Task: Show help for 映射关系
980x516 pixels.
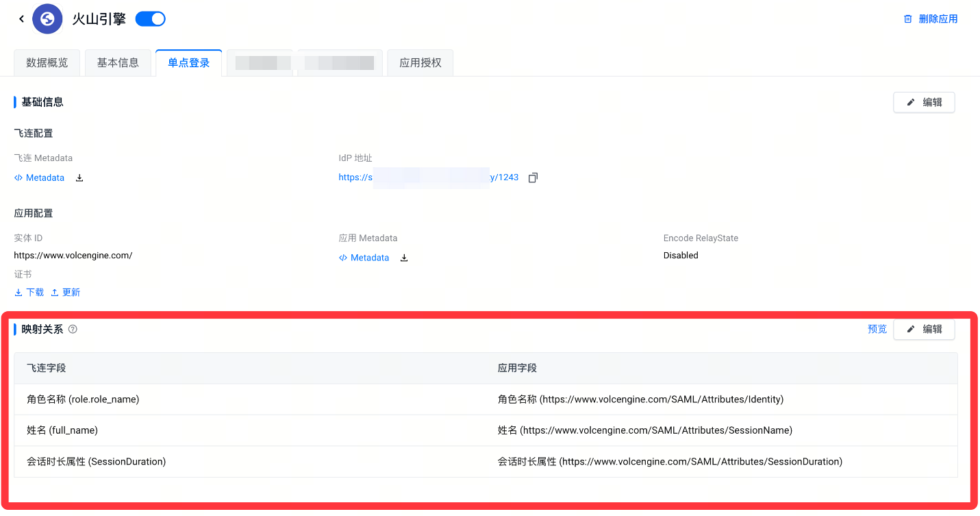Action: (73, 329)
